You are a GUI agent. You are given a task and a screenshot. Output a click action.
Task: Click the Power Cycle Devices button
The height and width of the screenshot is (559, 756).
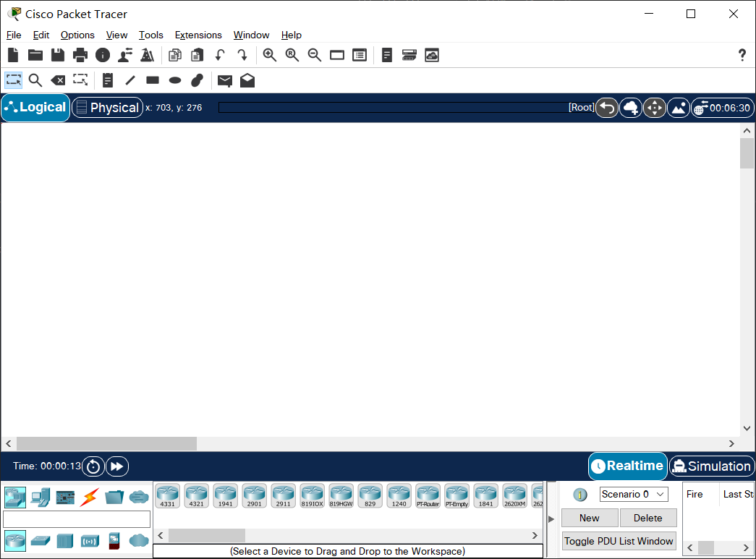pos(93,466)
